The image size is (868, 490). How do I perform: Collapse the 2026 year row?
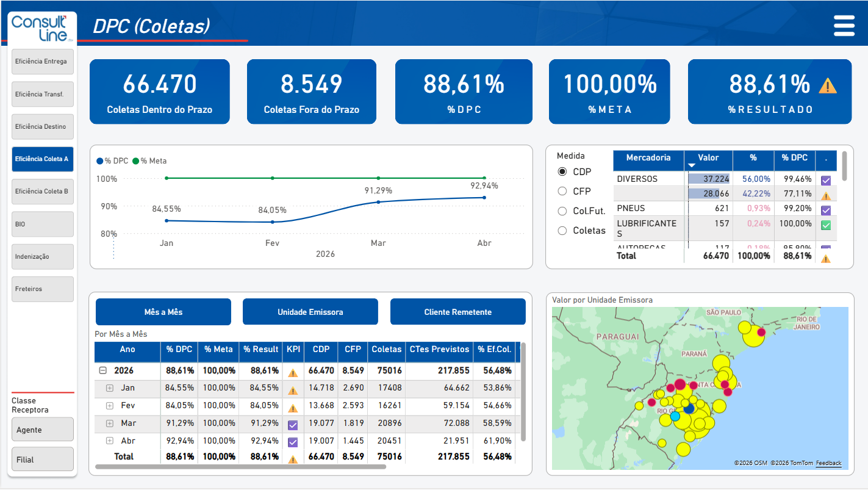(103, 370)
